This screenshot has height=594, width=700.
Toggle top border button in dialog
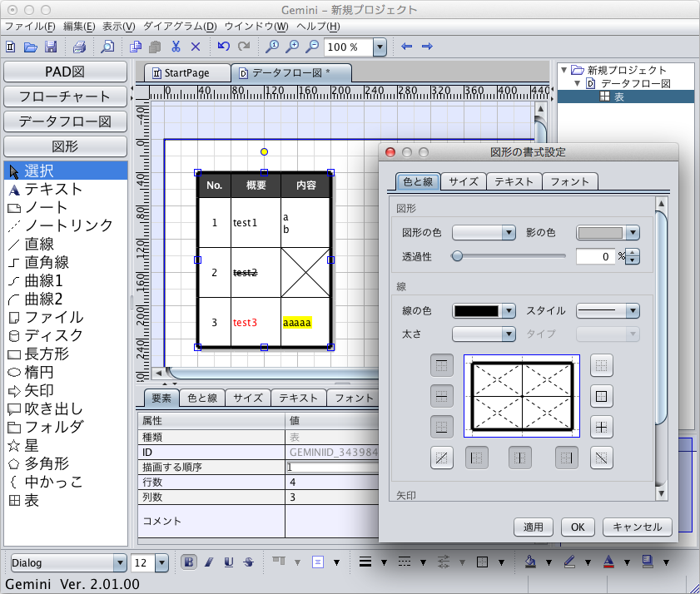441,365
